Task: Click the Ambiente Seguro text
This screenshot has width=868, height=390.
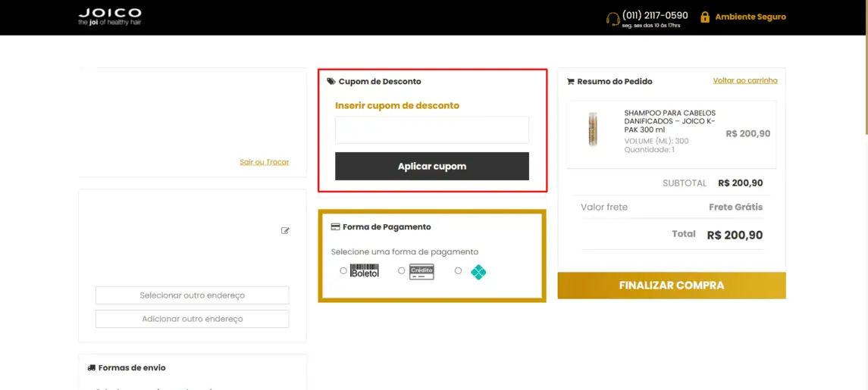Action: coord(750,17)
